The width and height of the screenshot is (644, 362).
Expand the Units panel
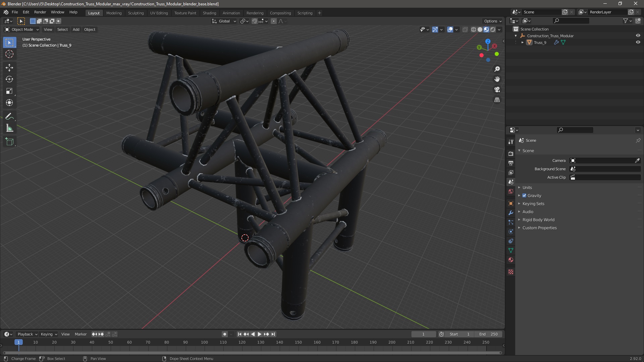[527, 188]
